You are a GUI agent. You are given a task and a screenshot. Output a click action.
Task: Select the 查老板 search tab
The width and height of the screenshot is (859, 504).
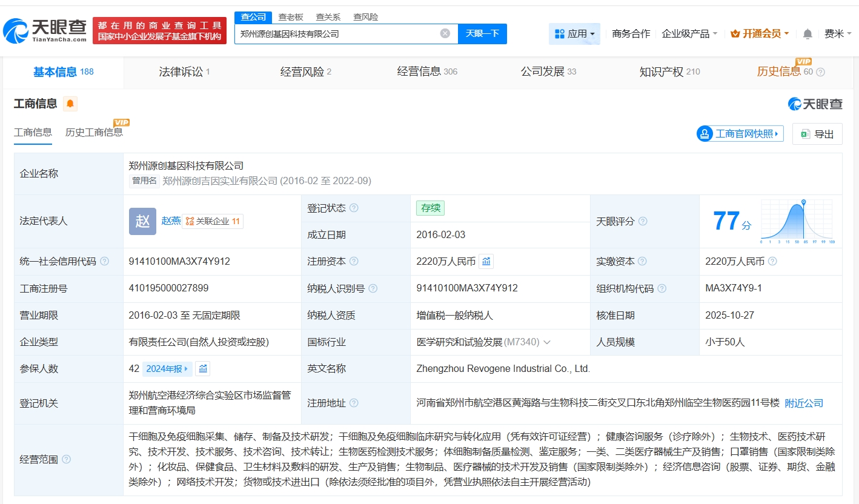coord(291,17)
